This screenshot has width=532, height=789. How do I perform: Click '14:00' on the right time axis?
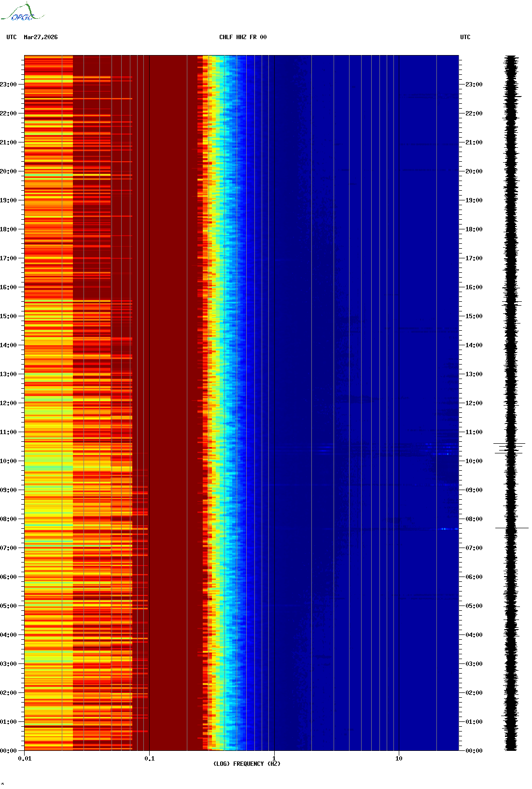pyautogui.click(x=474, y=345)
